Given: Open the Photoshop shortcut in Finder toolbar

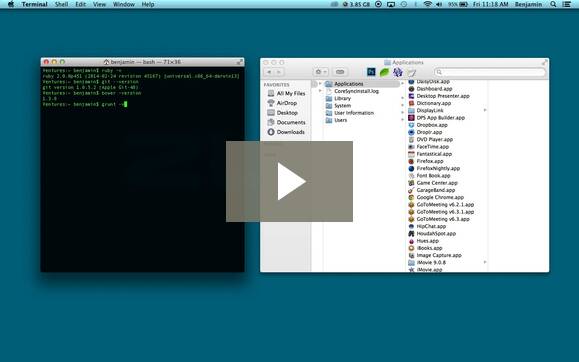Looking at the screenshot, I should pyautogui.click(x=371, y=72).
